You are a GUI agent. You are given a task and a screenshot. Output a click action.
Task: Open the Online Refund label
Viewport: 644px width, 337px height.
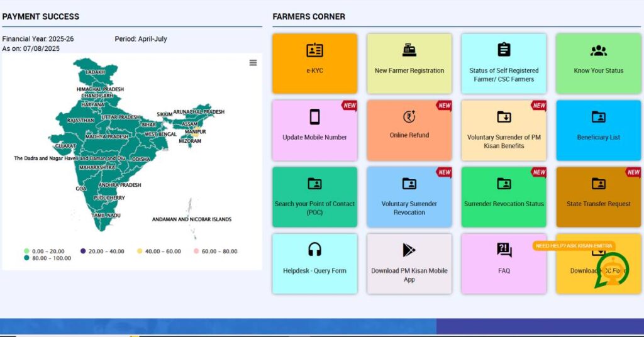click(409, 135)
